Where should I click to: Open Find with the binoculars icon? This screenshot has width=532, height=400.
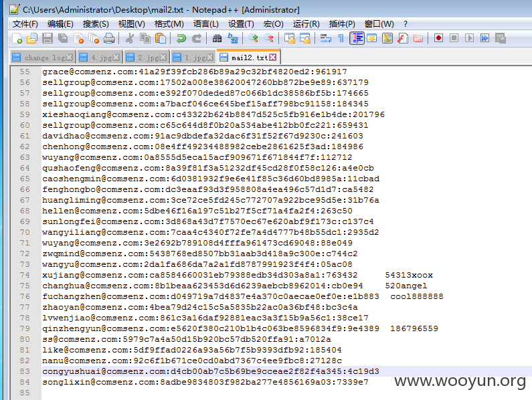(217, 38)
